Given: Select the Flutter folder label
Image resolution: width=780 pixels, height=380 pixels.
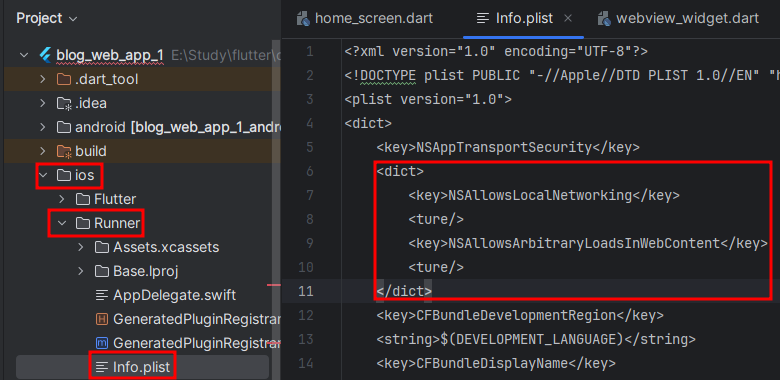Looking at the screenshot, I should click(115, 199).
